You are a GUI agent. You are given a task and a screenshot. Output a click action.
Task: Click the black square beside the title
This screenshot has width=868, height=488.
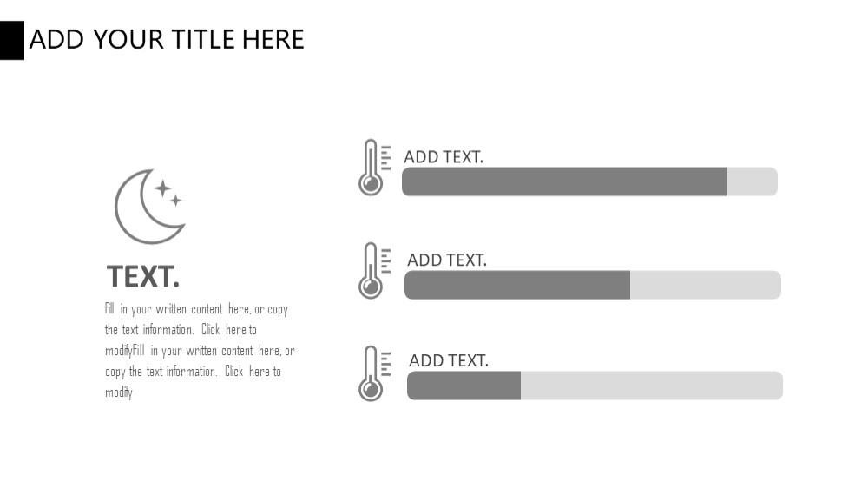click(x=11, y=41)
